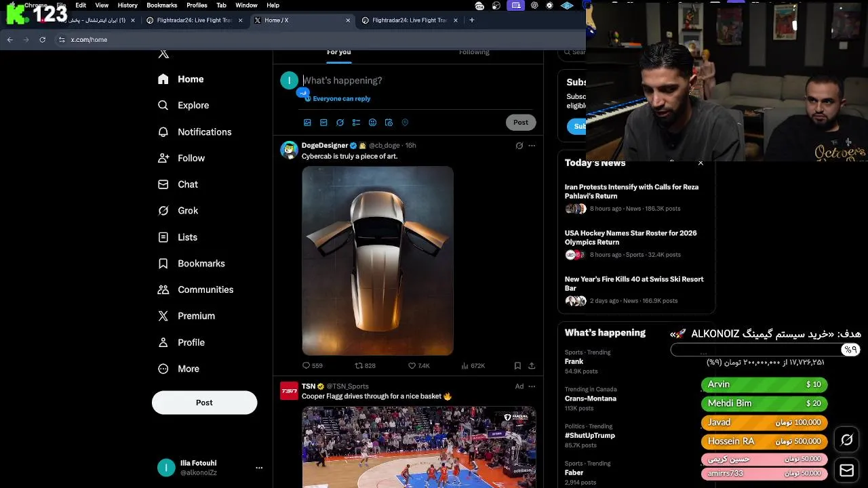Open the Profiles menu in menu bar
The image size is (868, 488).
tap(197, 5)
